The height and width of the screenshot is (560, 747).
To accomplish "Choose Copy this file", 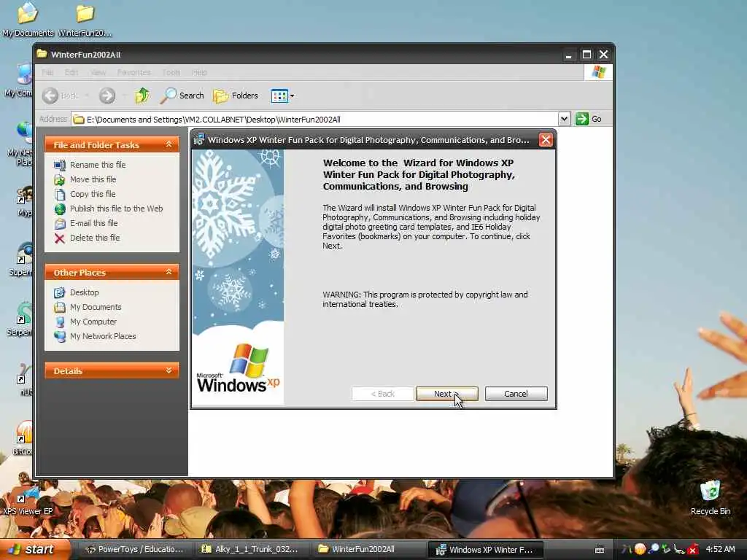I will tap(93, 194).
